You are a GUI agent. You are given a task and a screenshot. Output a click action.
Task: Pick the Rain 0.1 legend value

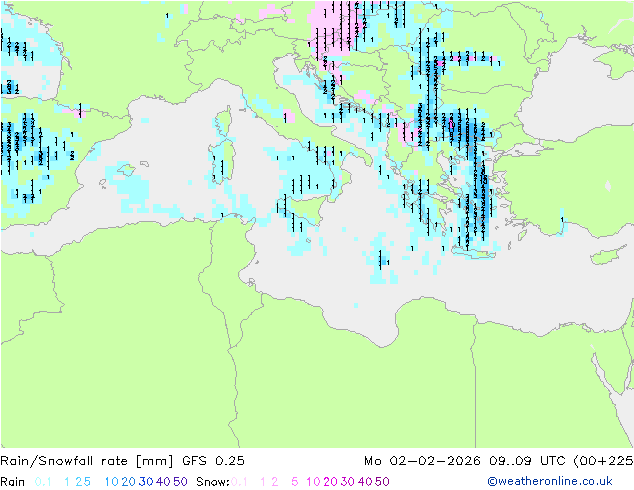pos(43,482)
